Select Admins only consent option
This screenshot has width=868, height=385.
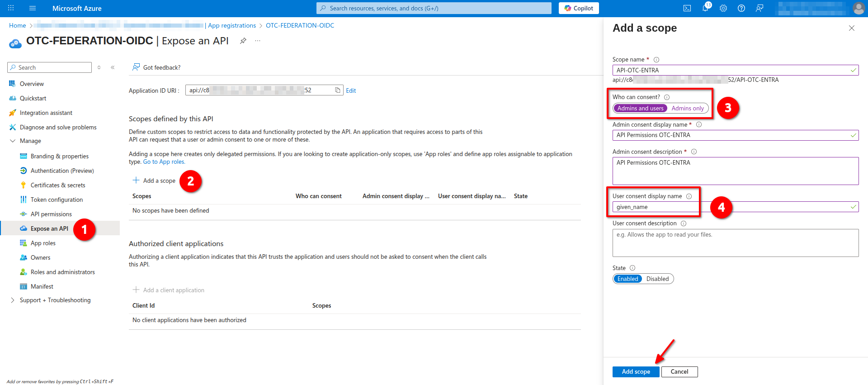point(687,109)
